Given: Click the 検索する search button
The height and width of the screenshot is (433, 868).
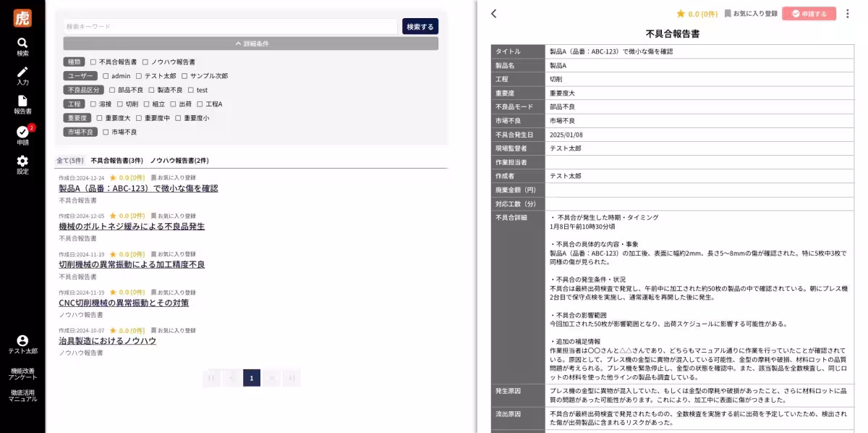Looking at the screenshot, I should tap(419, 25).
